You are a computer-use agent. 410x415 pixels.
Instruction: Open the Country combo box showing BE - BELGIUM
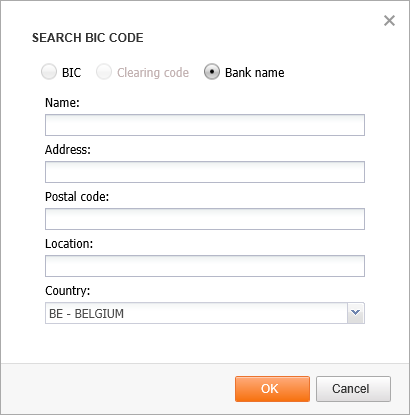pyautogui.click(x=205, y=313)
